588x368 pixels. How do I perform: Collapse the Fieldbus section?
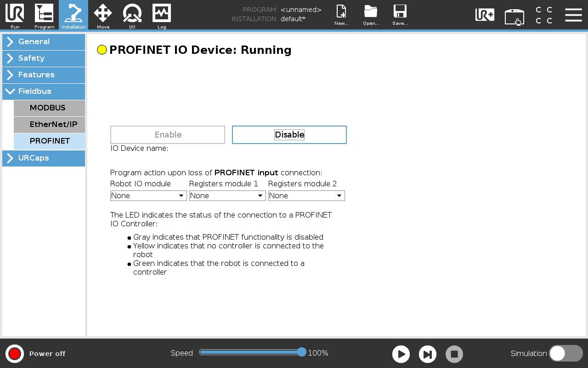[x=44, y=92]
